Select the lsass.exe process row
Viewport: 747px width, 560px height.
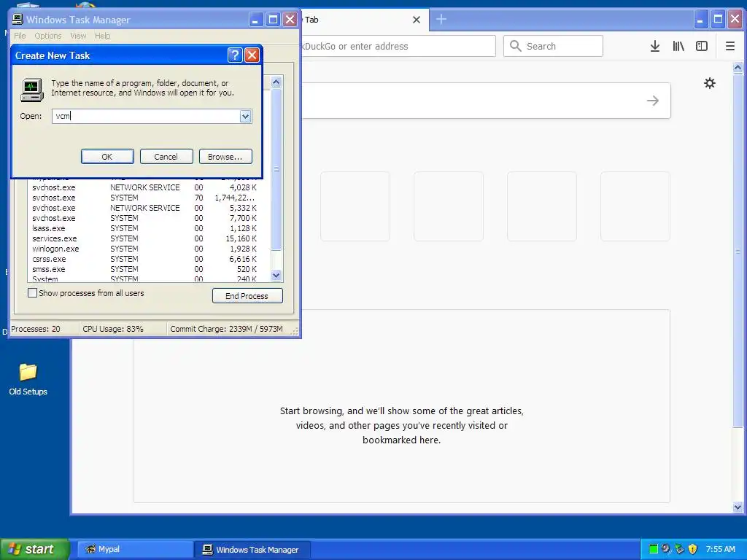pyautogui.click(x=145, y=228)
